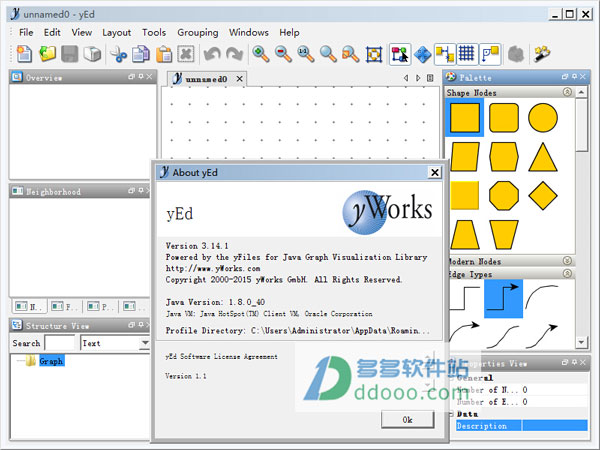Select the rectangle shape node
The height and width of the screenshot is (450, 600).
pyautogui.click(x=465, y=117)
